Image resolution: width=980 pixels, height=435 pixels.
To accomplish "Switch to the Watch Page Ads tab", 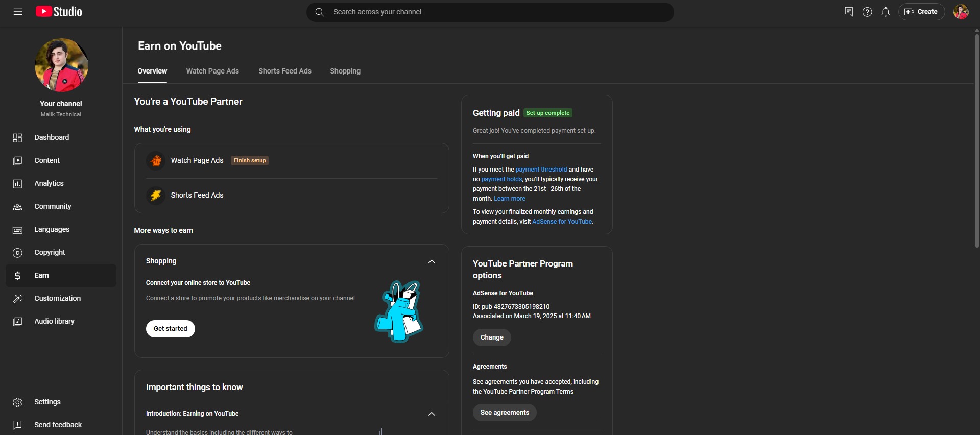I will 212,71.
